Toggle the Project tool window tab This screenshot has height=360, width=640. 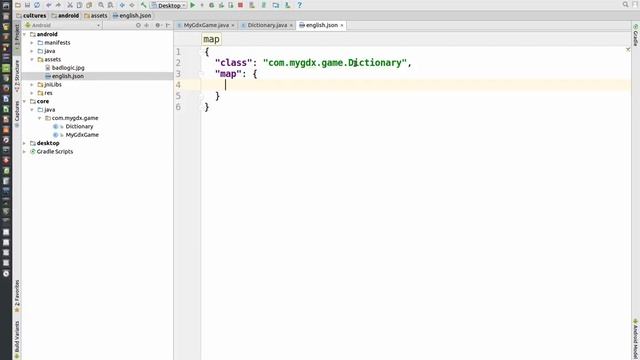[x=17, y=37]
